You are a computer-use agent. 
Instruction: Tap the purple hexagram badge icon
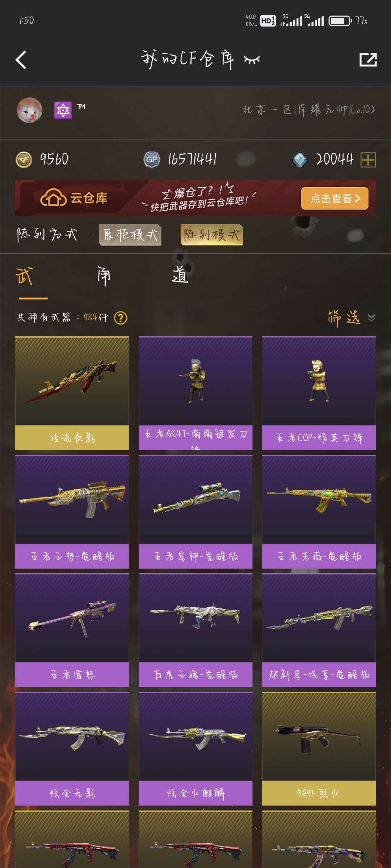coord(63,110)
